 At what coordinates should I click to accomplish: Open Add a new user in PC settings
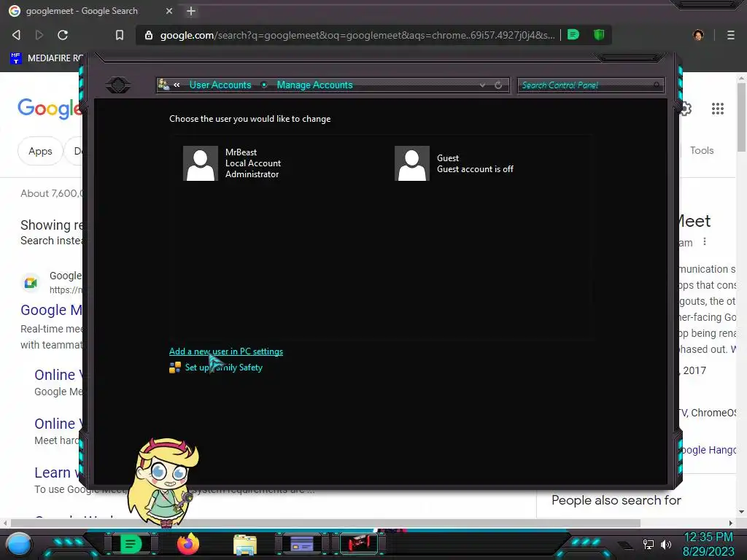coord(226,351)
